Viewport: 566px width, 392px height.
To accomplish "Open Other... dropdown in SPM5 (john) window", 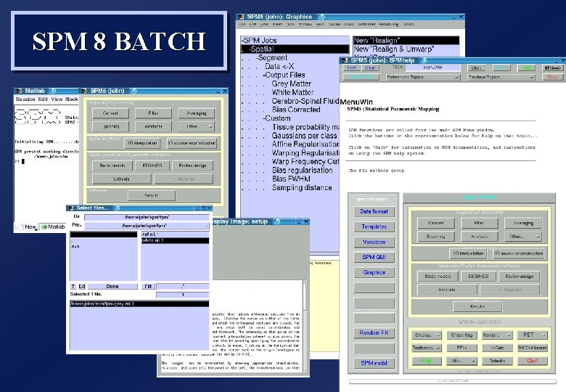I will (196, 127).
